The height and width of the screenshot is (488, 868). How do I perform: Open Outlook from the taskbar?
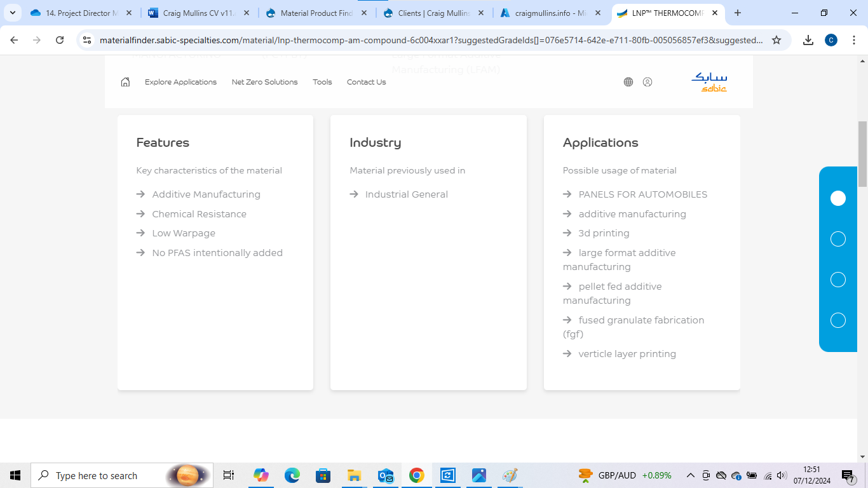point(386,475)
